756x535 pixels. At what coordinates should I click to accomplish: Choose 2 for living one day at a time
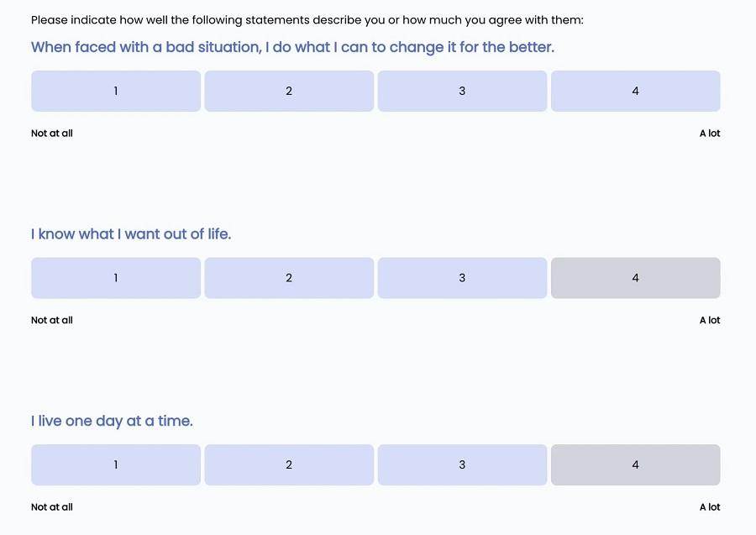[x=289, y=465]
